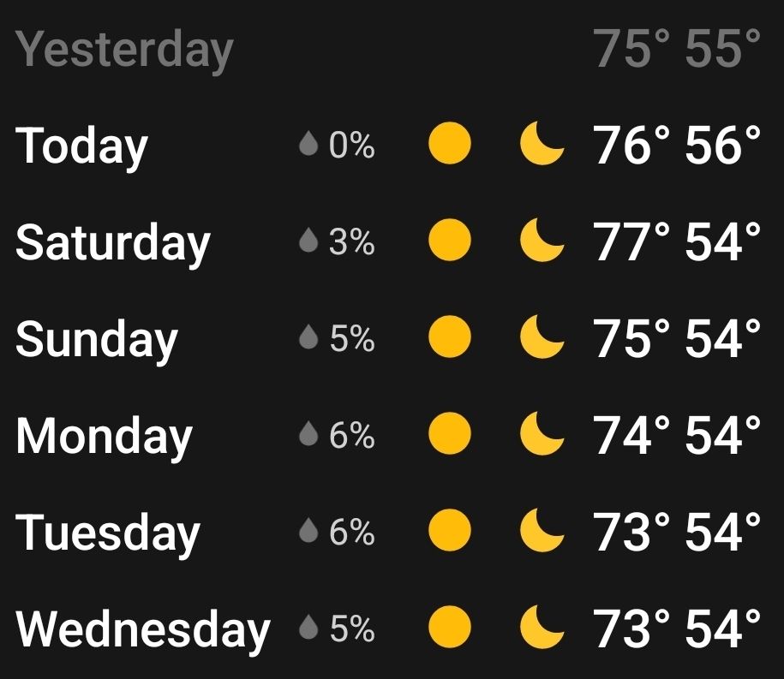Select the Wednesday day label
This screenshot has height=679, width=784.
point(143,629)
